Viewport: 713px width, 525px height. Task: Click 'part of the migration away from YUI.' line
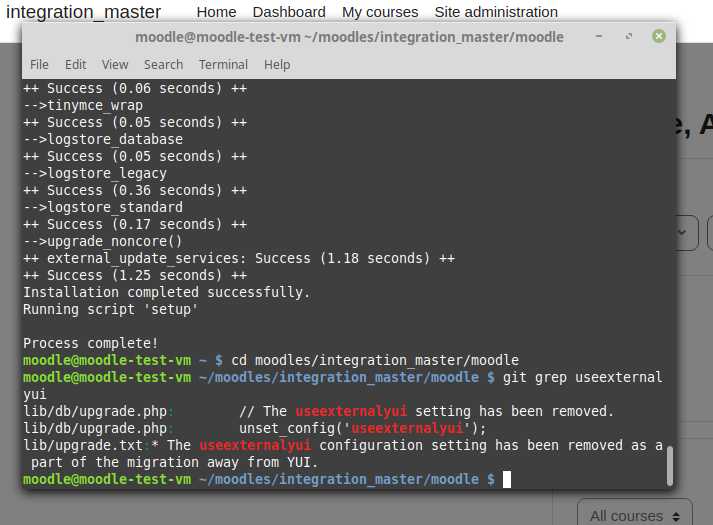(x=174, y=462)
